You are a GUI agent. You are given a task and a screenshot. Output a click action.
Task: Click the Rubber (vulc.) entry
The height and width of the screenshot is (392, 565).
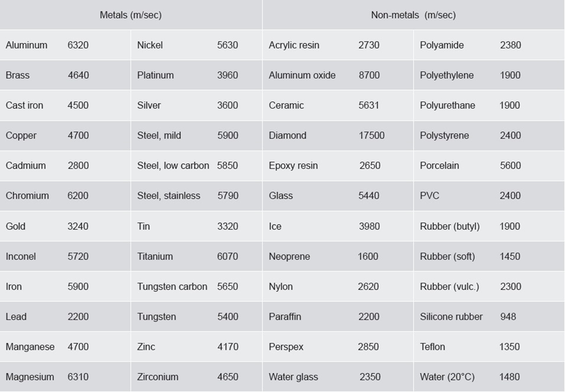pyautogui.click(x=449, y=286)
